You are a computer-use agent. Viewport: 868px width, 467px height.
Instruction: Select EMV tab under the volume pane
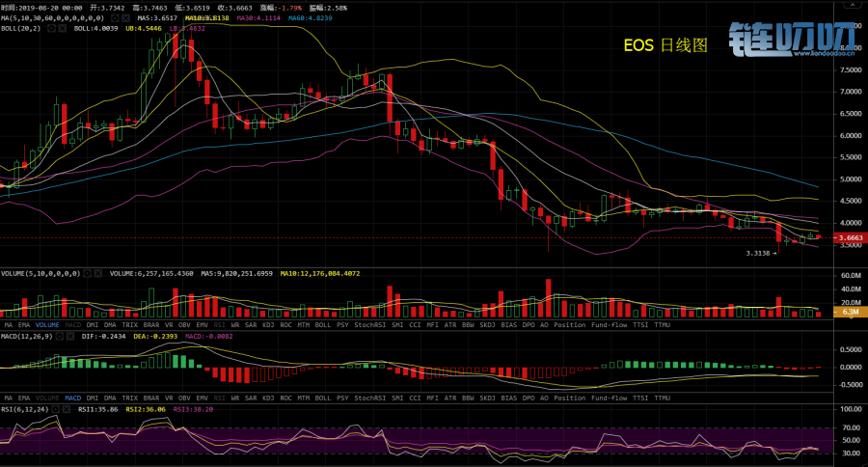pos(203,325)
